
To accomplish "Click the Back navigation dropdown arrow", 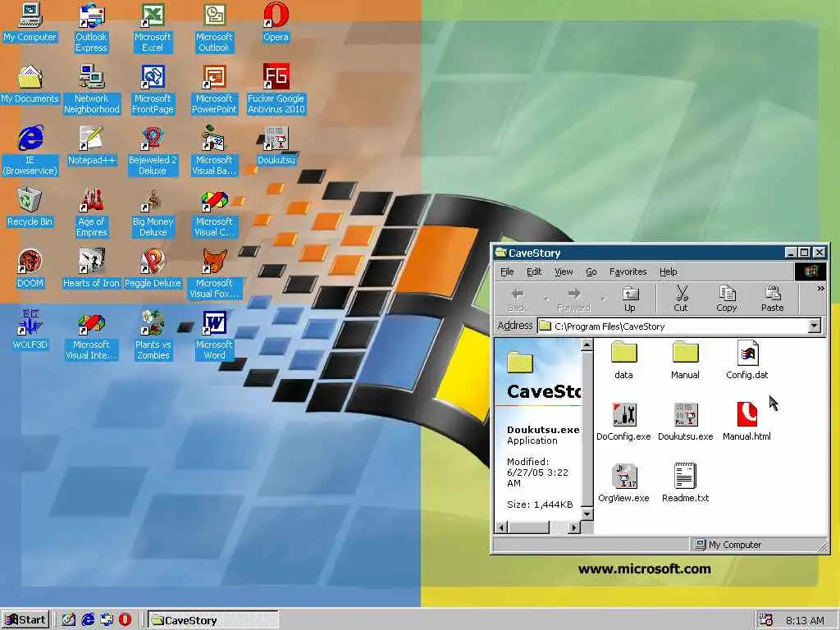I will click(546, 299).
